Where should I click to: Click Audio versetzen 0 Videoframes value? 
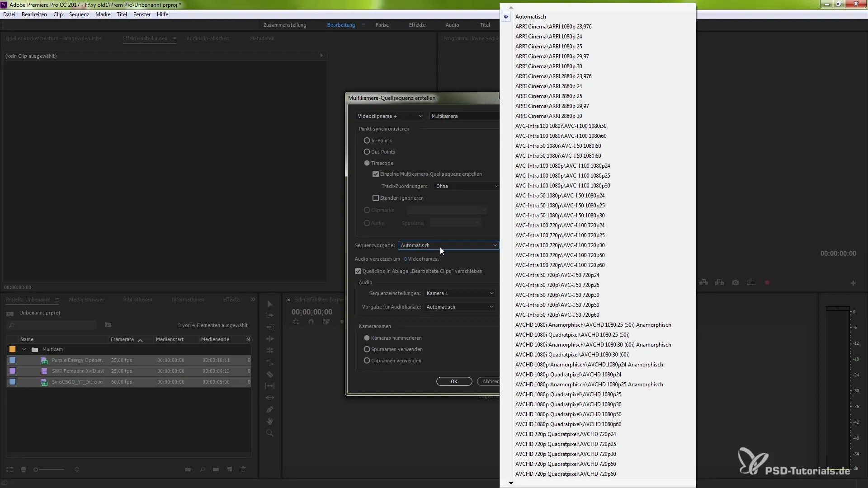(406, 259)
